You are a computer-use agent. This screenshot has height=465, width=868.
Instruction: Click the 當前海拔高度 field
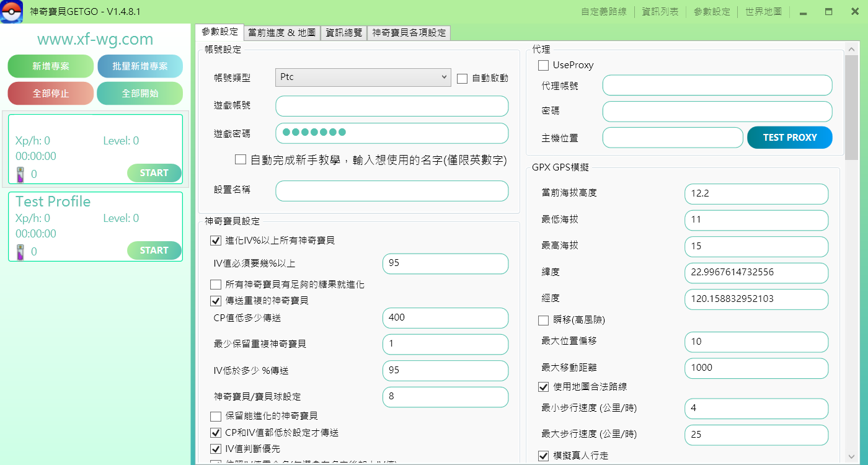click(756, 194)
